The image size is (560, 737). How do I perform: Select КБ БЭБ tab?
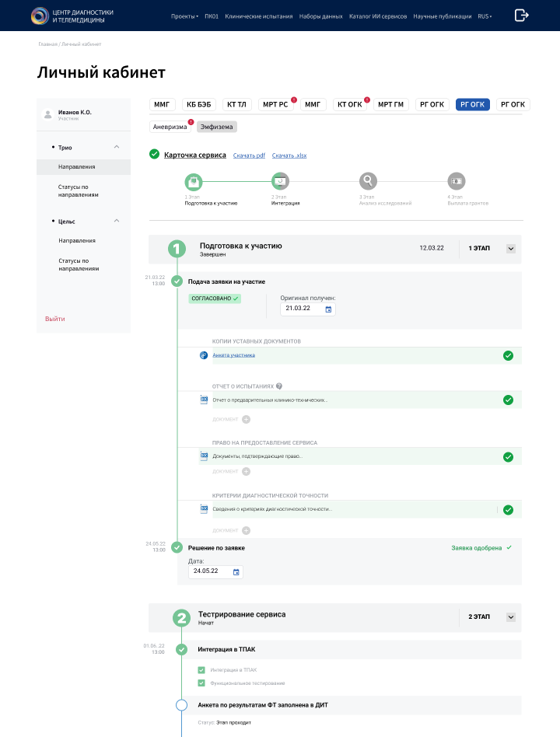tap(199, 104)
